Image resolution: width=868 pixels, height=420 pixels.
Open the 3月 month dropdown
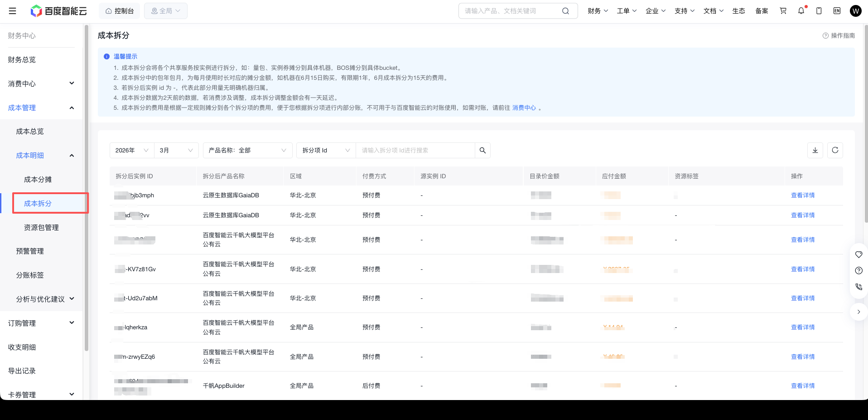pyautogui.click(x=176, y=150)
